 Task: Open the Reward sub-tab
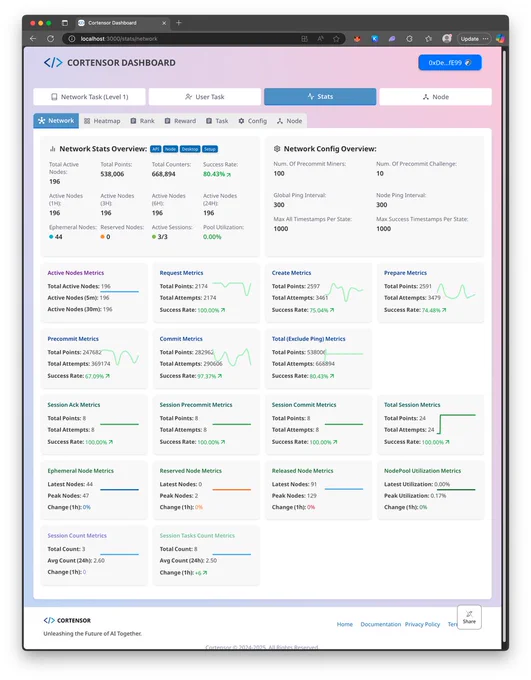point(180,121)
